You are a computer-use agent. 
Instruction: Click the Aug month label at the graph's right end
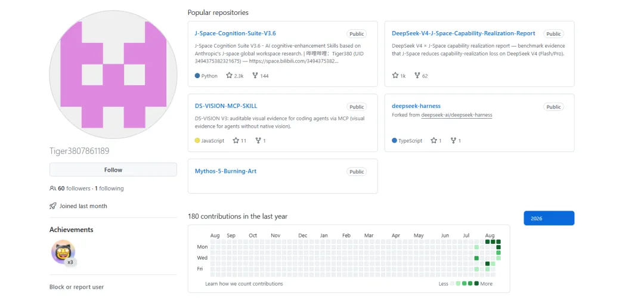[490, 236]
